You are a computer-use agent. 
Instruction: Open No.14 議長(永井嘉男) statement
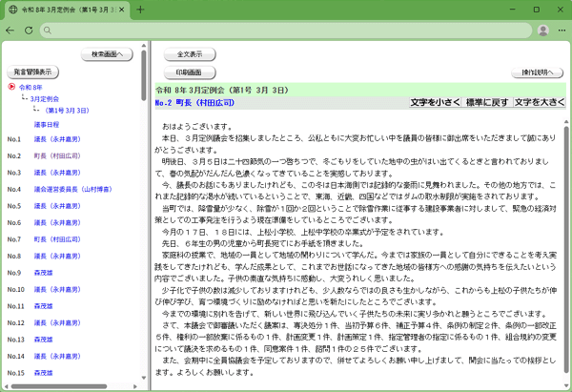pyautogui.click(x=57, y=356)
